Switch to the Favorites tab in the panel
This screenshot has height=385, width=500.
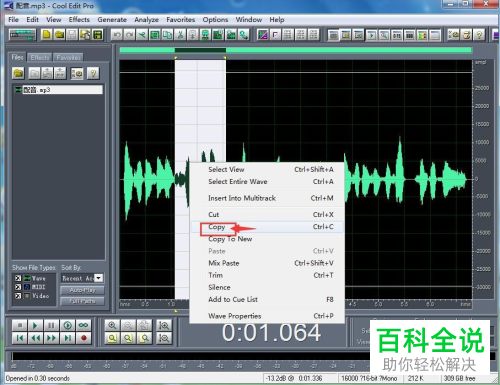tap(68, 58)
